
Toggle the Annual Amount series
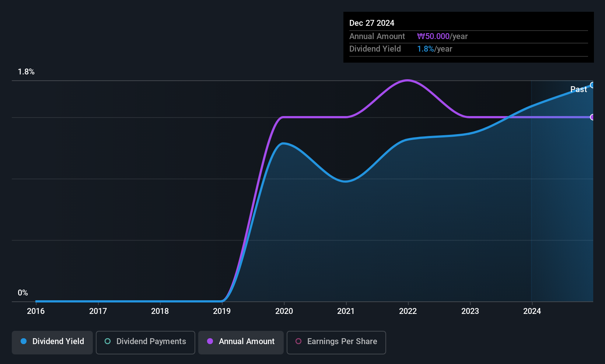[241, 343]
